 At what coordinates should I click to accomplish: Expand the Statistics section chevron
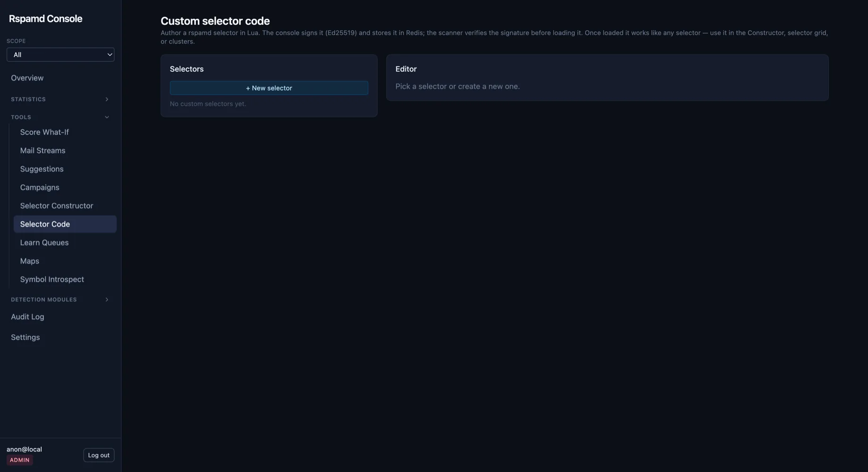pos(107,99)
